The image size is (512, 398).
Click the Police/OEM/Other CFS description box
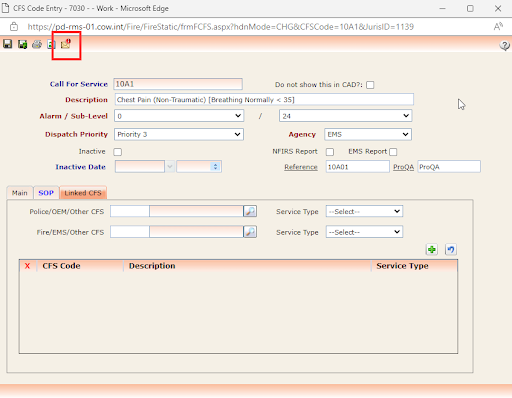point(196,211)
